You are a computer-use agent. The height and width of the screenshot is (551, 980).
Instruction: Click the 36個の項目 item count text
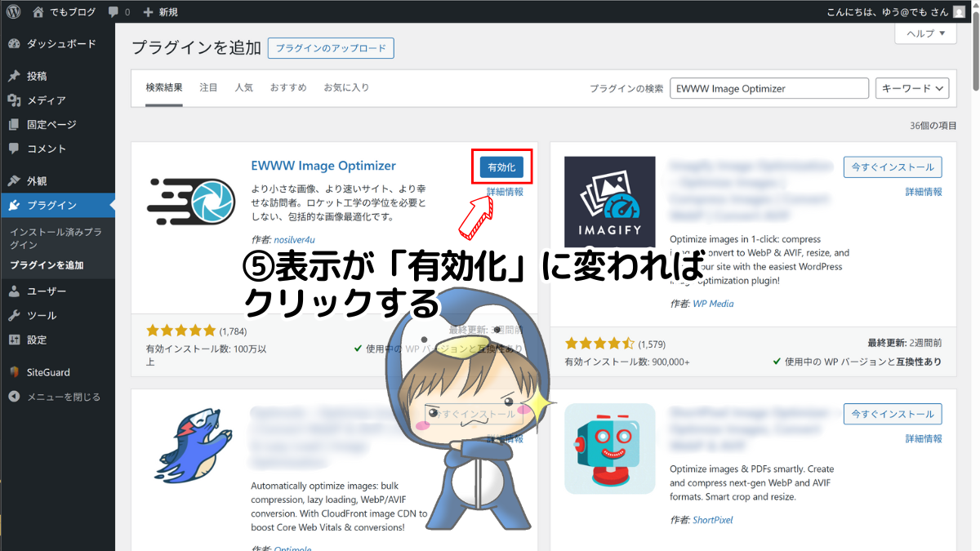[933, 126]
